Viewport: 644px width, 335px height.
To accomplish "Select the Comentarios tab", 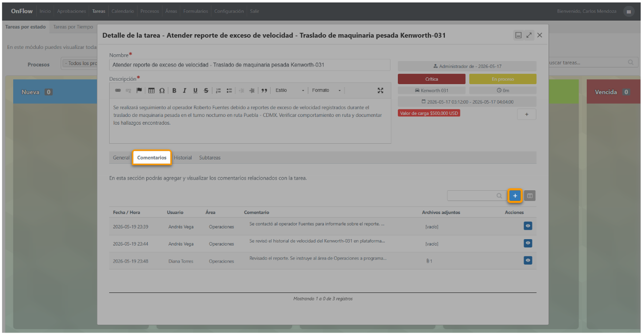I will click(x=152, y=157).
